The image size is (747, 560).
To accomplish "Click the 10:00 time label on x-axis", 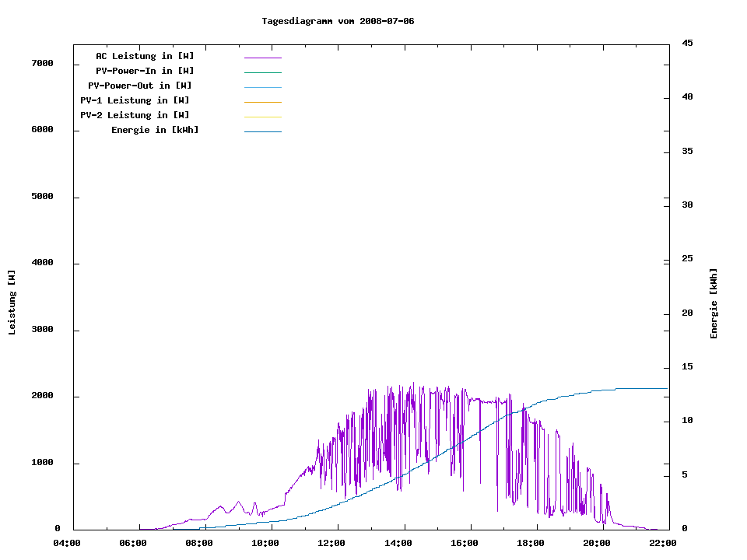I will click(x=266, y=543).
